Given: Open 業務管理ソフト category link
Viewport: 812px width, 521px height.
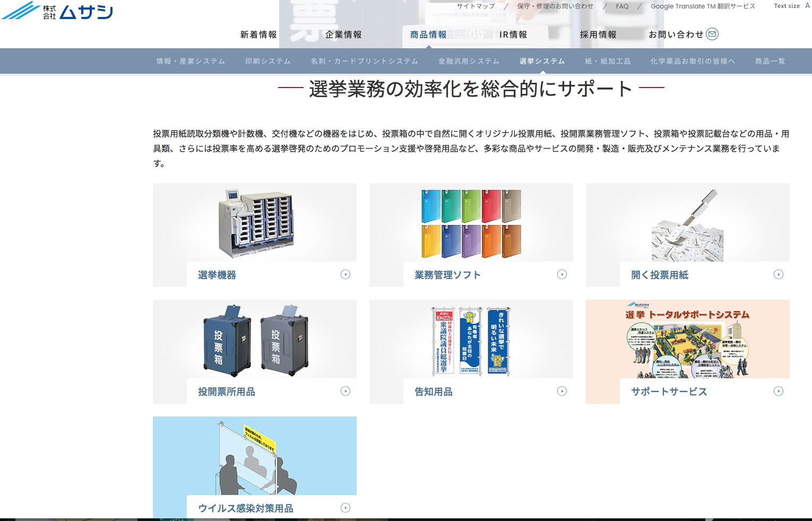Looking at the screenshot, I should click(447, 275).
